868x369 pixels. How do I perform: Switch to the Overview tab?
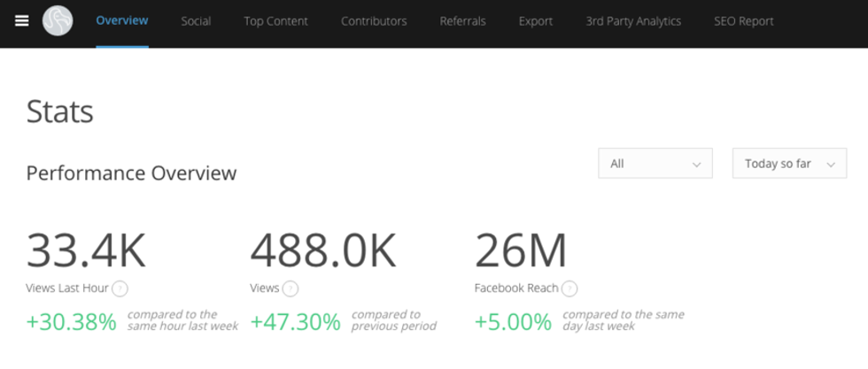pyautogui.click(x=122, y=21)
